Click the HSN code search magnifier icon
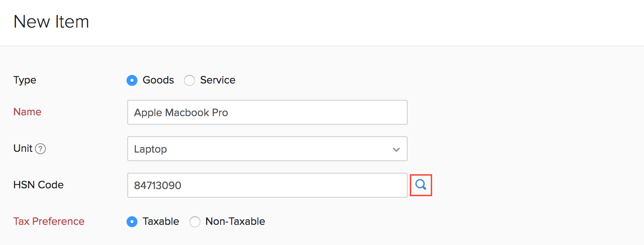The height and width of the screenshot is (245, 644). click(421, 185)
